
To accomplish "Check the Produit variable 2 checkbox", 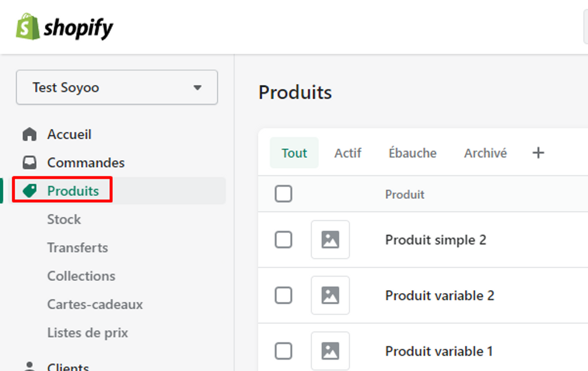I will [283, 295].
